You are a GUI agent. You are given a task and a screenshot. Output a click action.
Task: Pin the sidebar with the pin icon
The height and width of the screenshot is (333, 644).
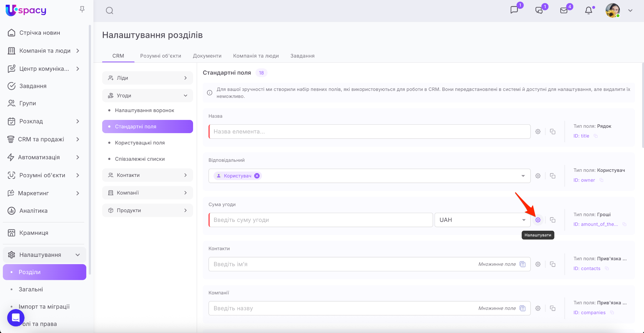(x=82, y=9)
